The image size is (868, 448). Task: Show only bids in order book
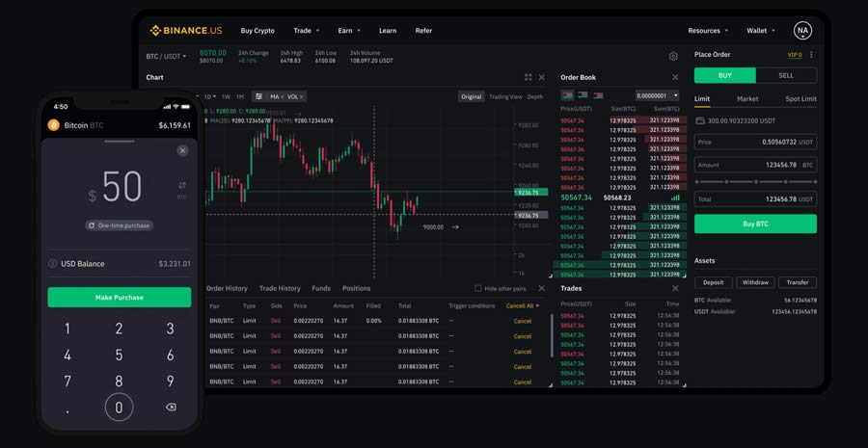point(583,95)
